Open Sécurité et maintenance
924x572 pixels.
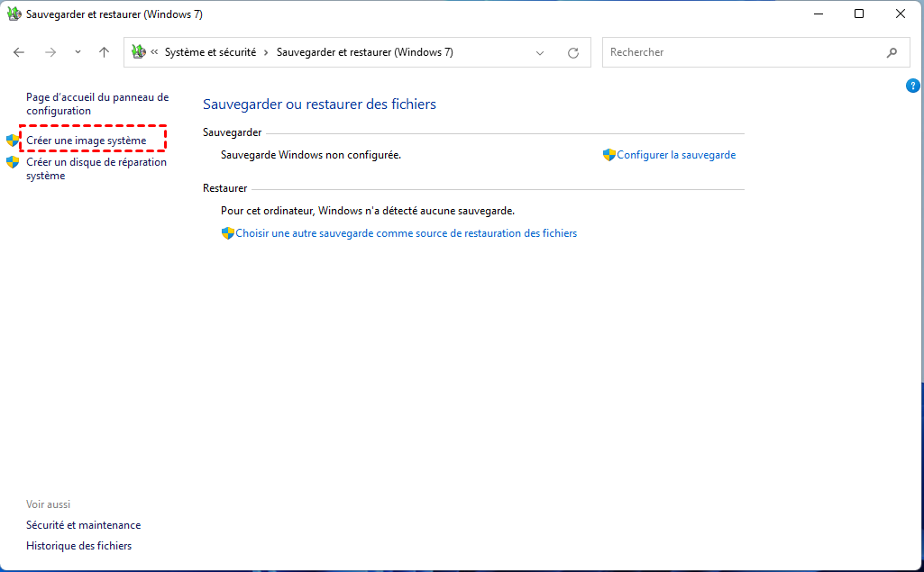[x=83, y=525]
